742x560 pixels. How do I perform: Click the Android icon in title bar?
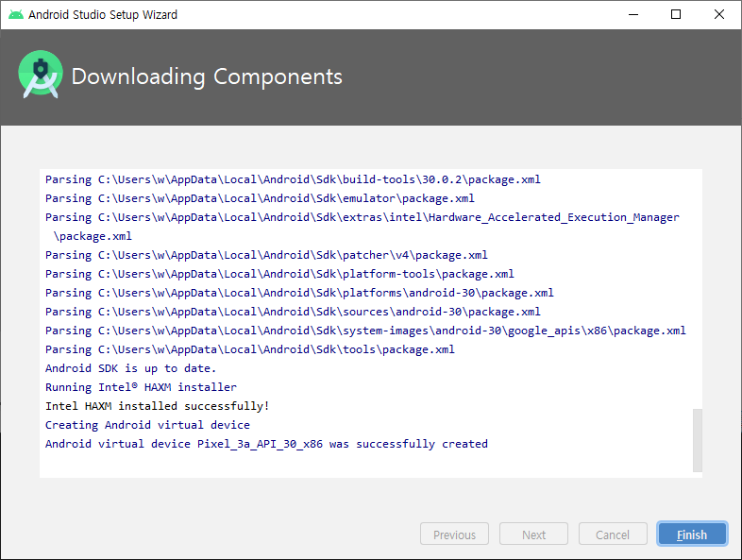(16, 15)
